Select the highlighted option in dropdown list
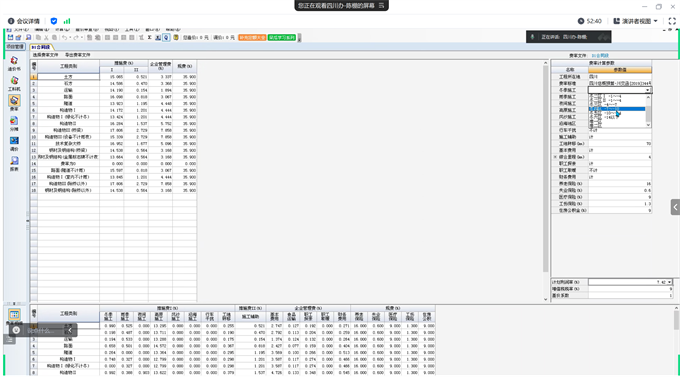The image size is (680, 377). click(617, 109)
